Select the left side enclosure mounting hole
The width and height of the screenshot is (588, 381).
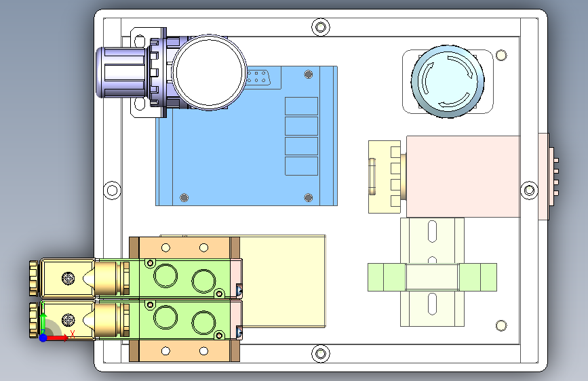point(112,190)
